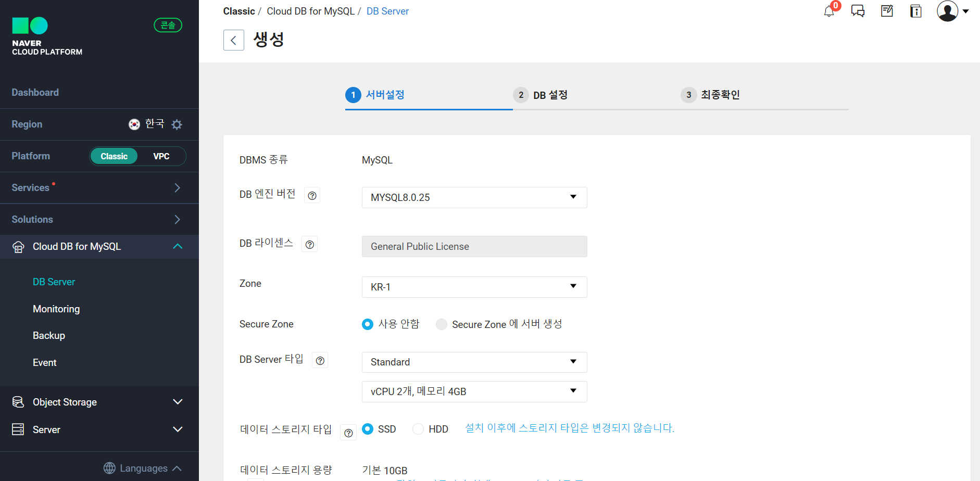
Task: Click Cloud DB for MySQL breadcrumb
Action: coord(310,11)
